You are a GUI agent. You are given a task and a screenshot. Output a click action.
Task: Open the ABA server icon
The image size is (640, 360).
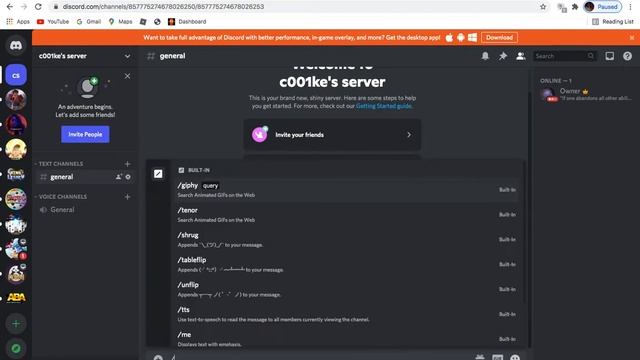tap(16, 298)
